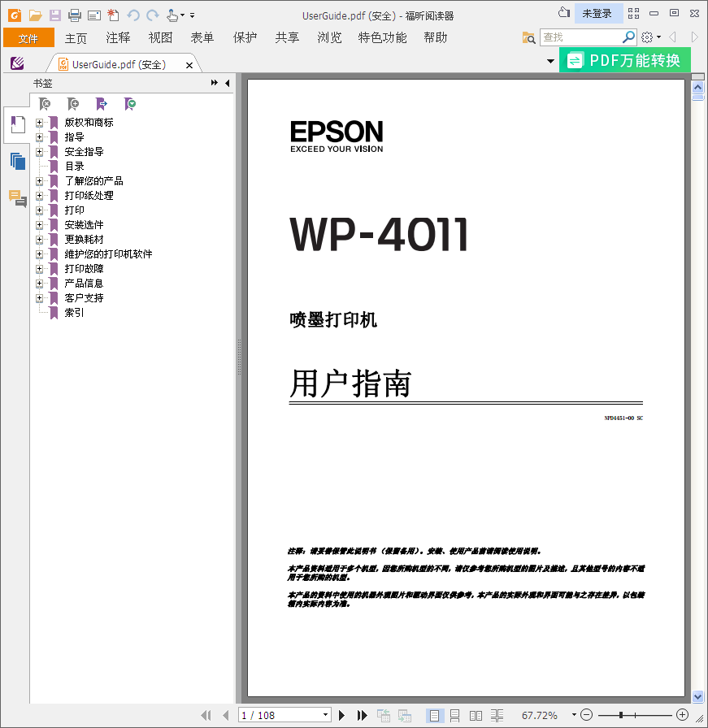Click the add bookmark icon
This screenshot has width=708, height=728.
point(73,104)
